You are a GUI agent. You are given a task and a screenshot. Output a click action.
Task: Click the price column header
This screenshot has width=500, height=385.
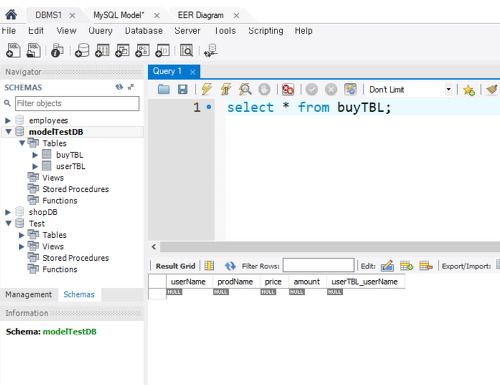pyautogui.click(x=273, y=282)
